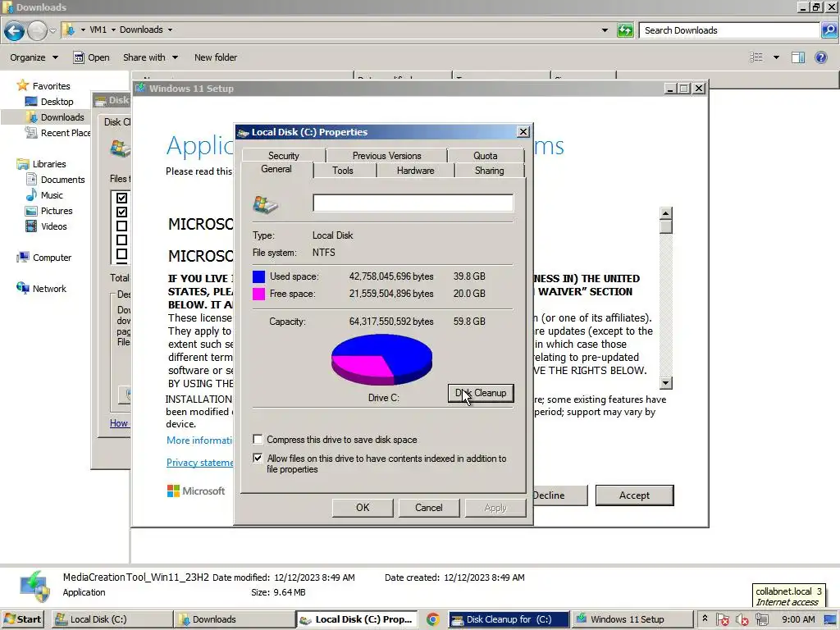Screen dimensions: 840x630
Task: Click Decline in Windows 11 Setup
Action: [559, 495]
